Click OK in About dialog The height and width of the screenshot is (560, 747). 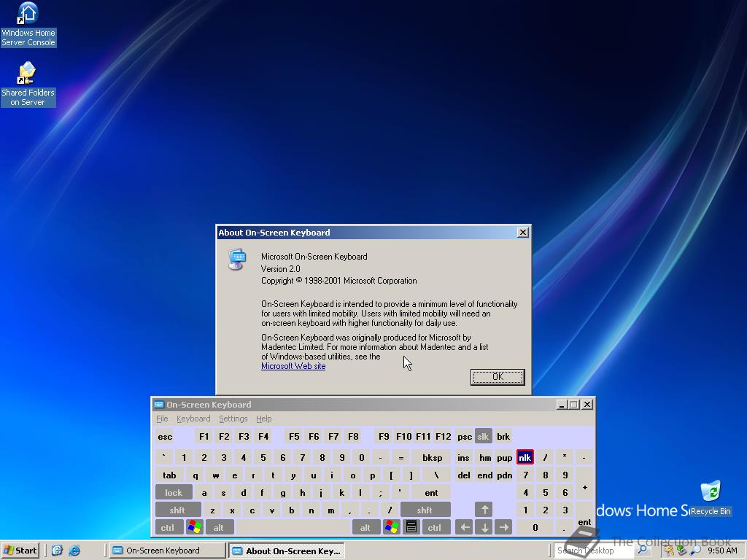click(x=498, y=377)
